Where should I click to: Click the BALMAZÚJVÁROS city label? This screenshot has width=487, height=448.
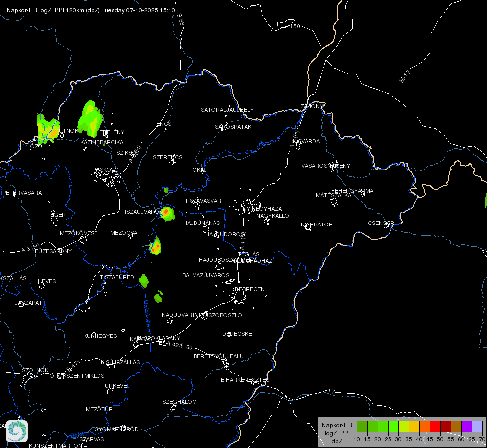206,275
